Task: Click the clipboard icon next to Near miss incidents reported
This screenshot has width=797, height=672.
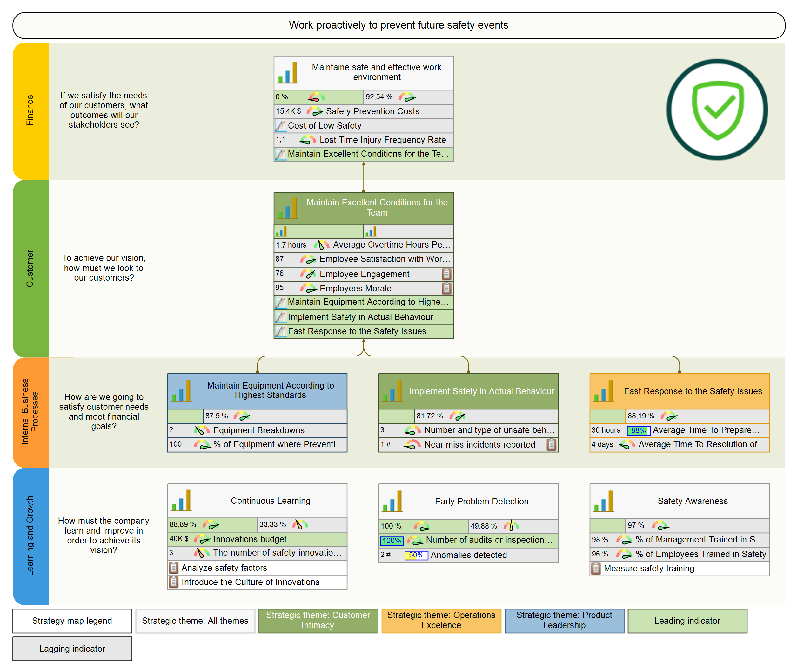Action: click(552, 445)
